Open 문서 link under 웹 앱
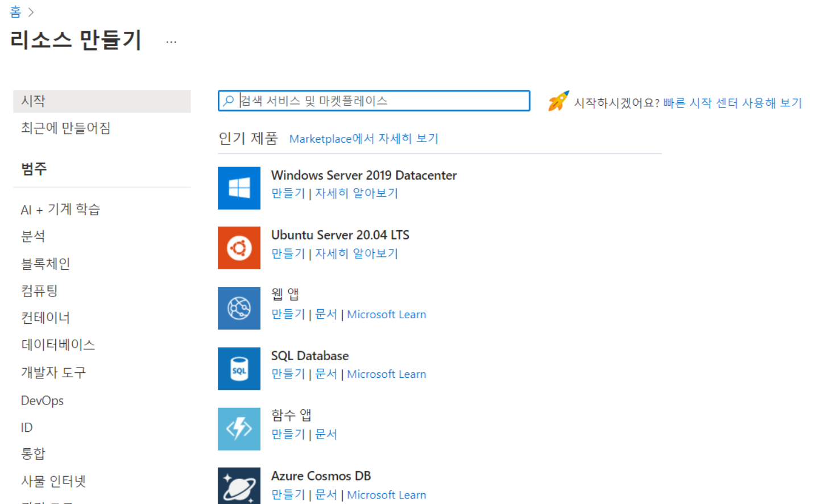 pyautogui.click(x=326, y=314)
